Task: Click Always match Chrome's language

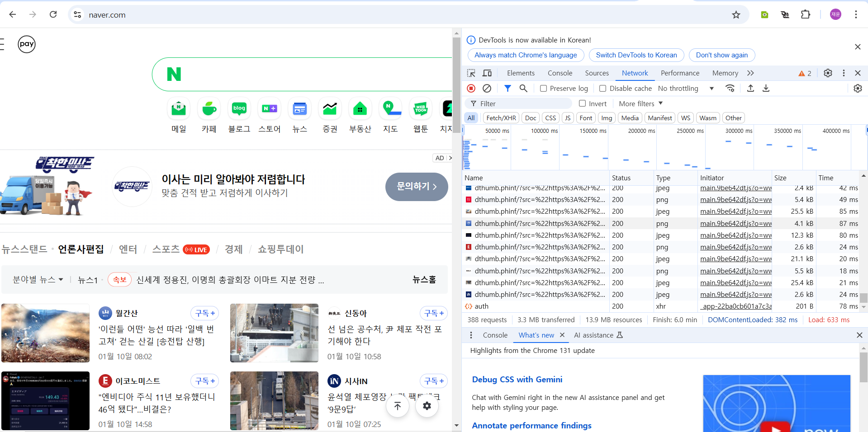Action: click(x=526, y=55)
